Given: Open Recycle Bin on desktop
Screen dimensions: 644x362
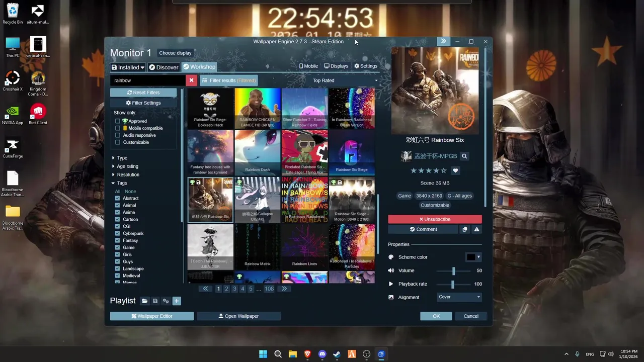Looking at the screenshot, I should click(13, 14).
